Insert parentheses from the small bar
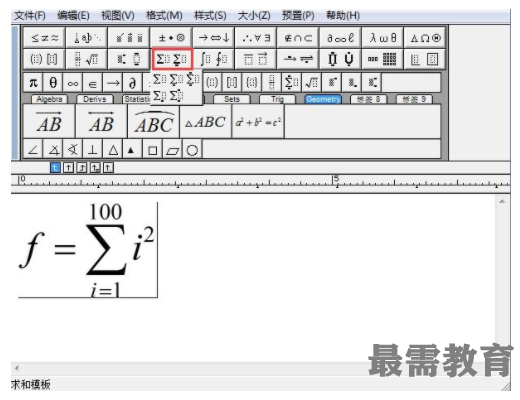Image resolution: width=520 pixels, height=400 pixels. 212,82
